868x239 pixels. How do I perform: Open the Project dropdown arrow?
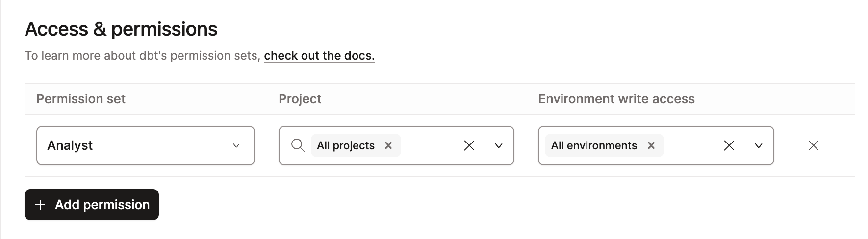pos(499,145)
